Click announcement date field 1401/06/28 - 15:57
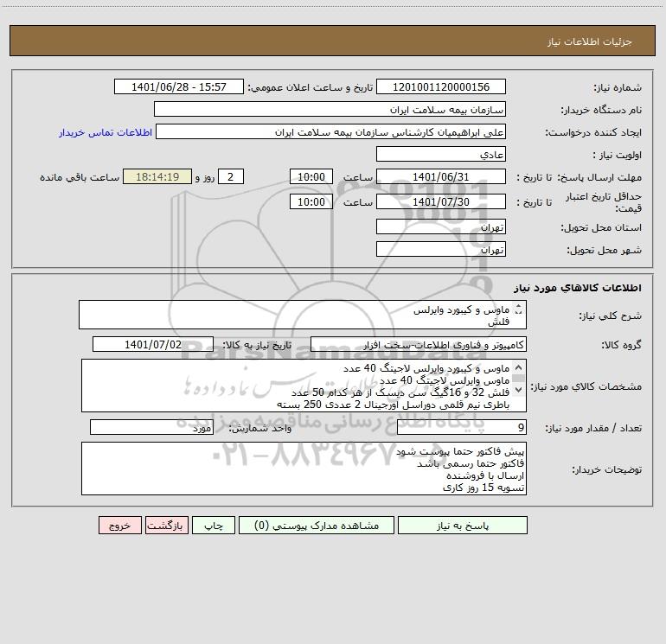This screenshot has width=666, height=644. click(x=179, y=86)
